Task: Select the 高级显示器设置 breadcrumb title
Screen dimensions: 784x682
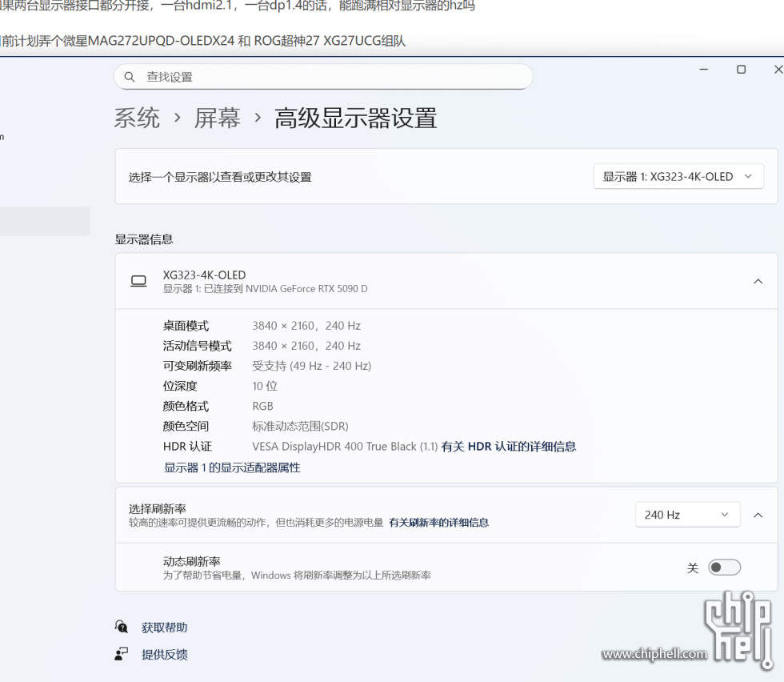Action: 354,118
